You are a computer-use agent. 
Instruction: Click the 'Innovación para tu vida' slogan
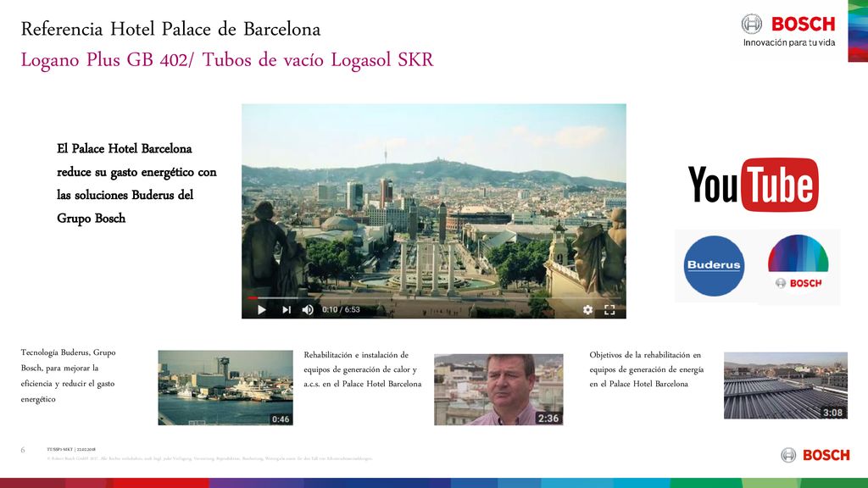point(789,42)
